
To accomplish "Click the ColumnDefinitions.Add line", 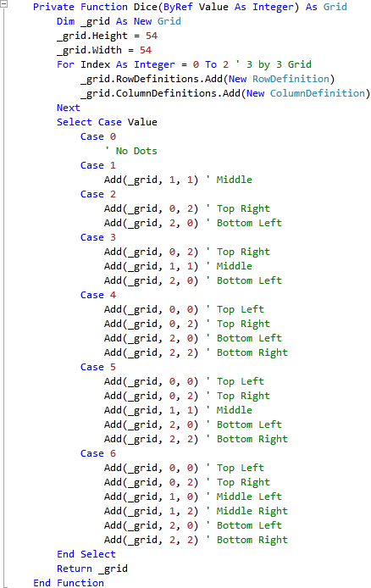I will click(225, 93).
